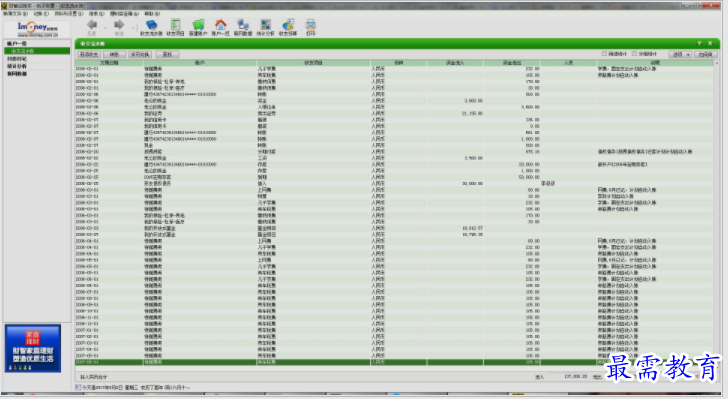Select the fifth bold item in left sidebar

tap(17, 74)
